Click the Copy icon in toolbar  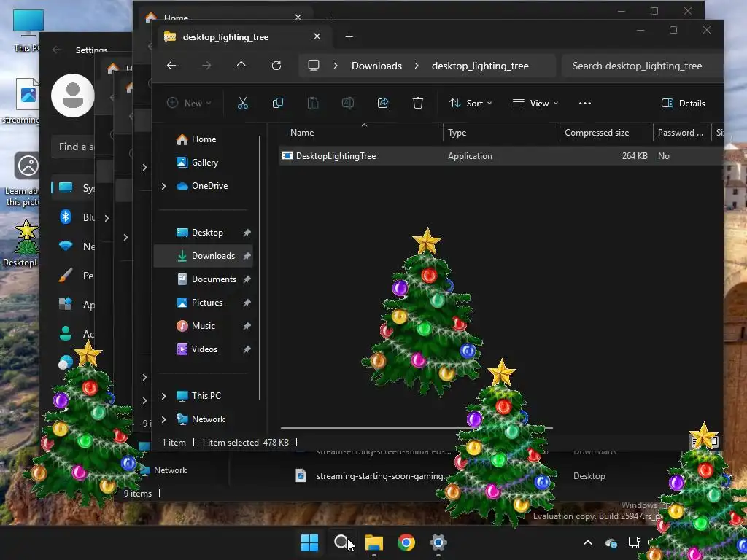click(x=278, y=104)
